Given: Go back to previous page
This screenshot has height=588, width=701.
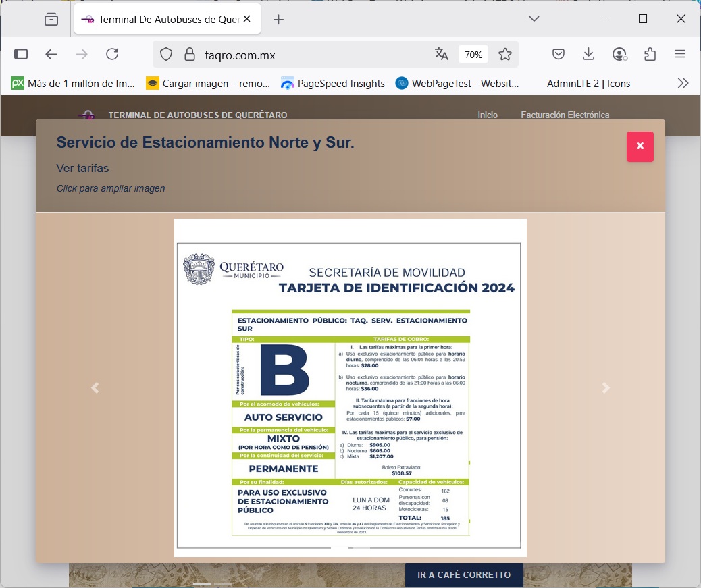Looking at the screenshot, I should (x=51, y=54).
